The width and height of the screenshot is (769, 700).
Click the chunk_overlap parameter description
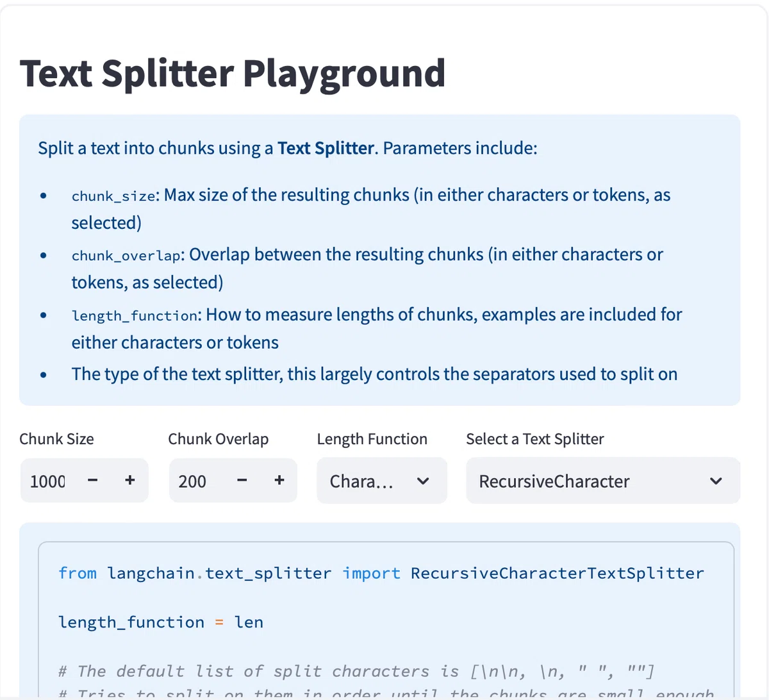pyautogui.click(x=367, y=269)
